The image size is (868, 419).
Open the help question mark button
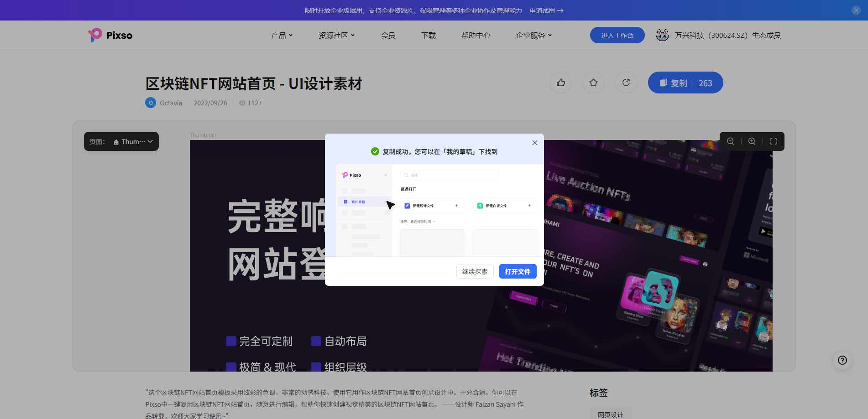(842, 360)
